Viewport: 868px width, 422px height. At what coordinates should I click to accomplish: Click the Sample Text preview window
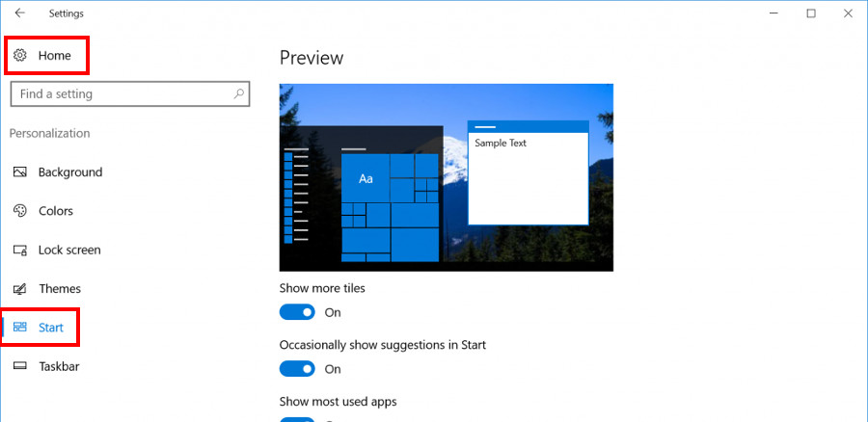coord(529,173)
